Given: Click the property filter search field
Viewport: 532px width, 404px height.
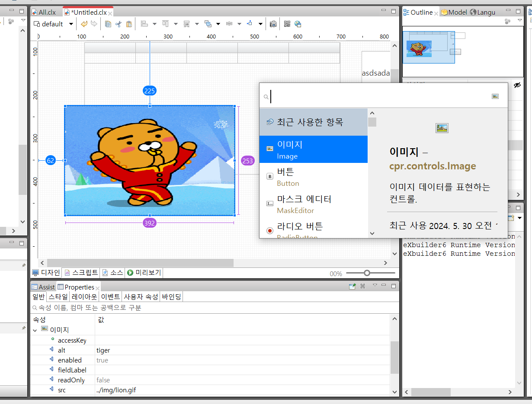Looking at the screenshot, I should point(214,308).
